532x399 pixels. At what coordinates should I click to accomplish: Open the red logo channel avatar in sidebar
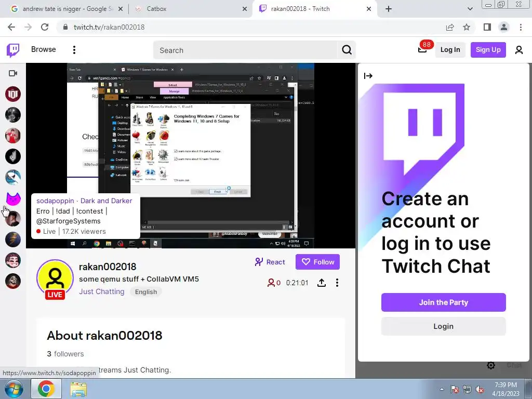13,94
